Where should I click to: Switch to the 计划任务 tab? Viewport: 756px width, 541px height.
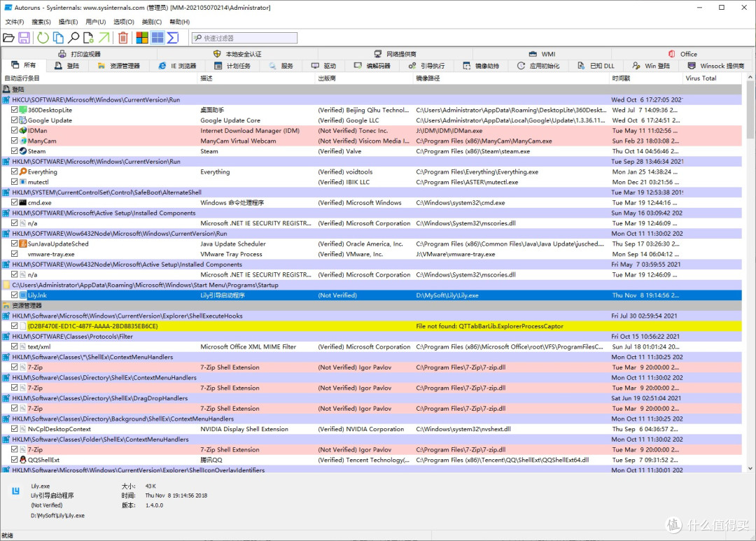pyautogui.click(x=232, y=66)
